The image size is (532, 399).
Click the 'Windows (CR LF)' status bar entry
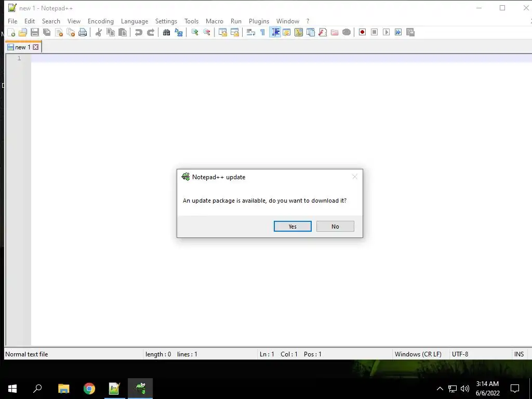tap(418, 354)
